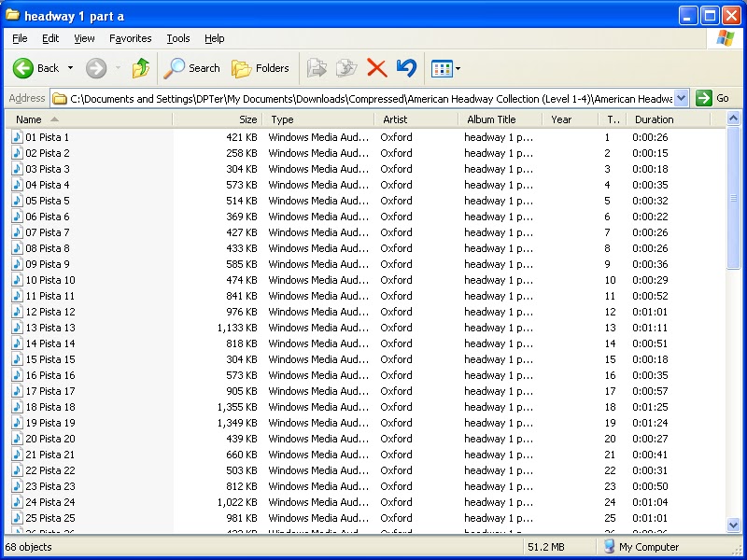The image size is (747, 560).
Task: Sort by the Type column header
Action: [x=318, y=119]
